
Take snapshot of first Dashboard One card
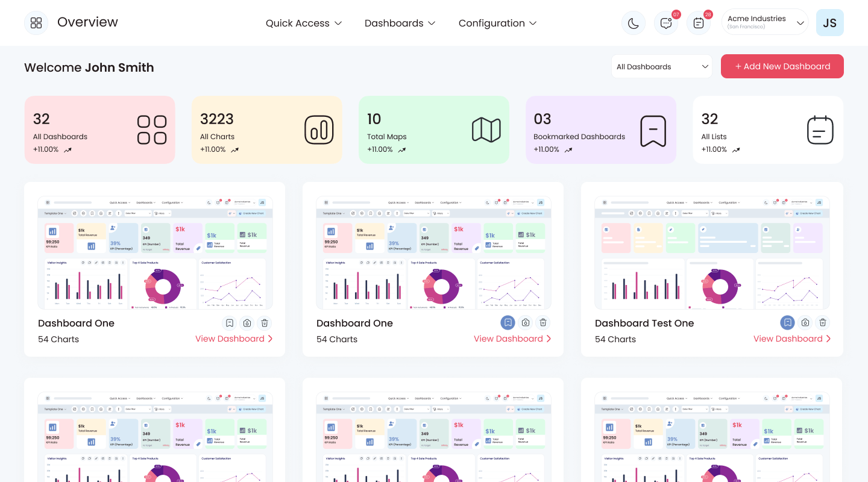tap(247, 323)
